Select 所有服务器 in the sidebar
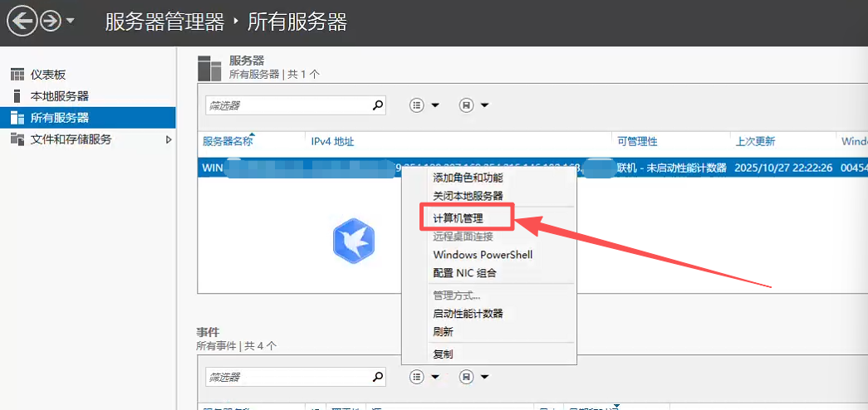 point(59,118)
